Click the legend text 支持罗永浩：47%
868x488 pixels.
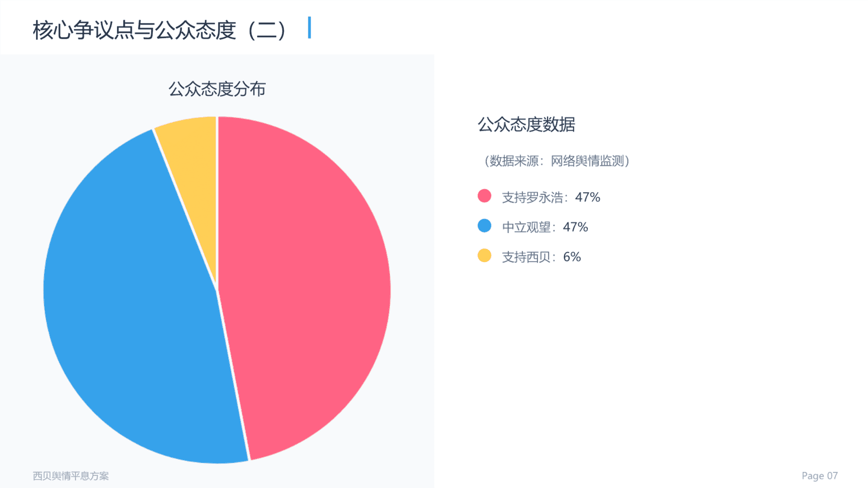pyautogui.click(x=551, y=197)
